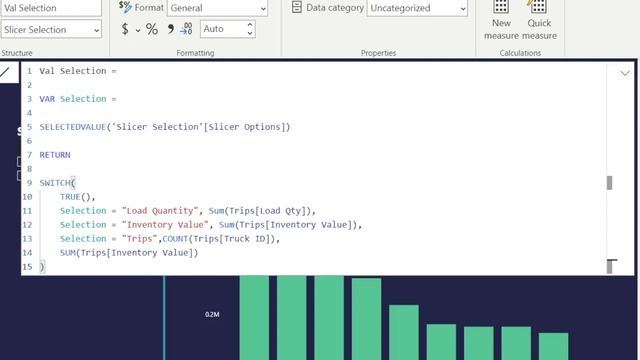Click SUM(Trips[Inventory Value]) on line 14
This screenshot has width=640, height=360.
coord(129,253)
